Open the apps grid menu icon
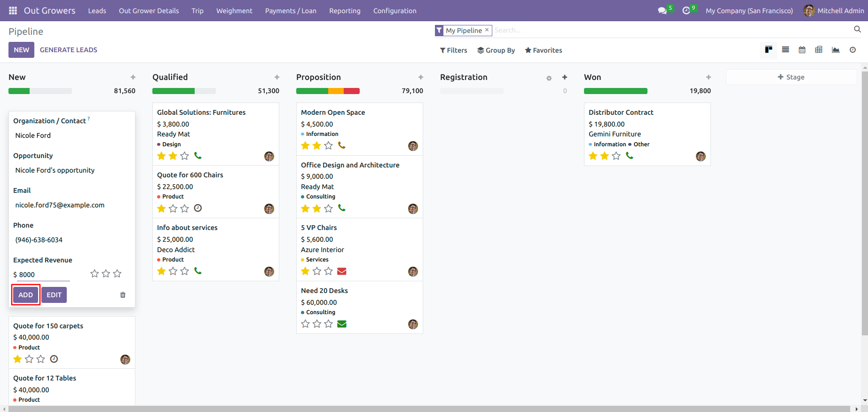 coord(13,10)
